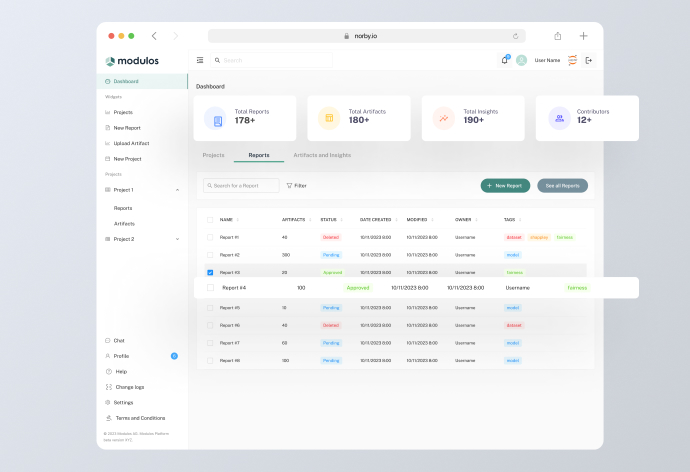Expand the Project 2 tree

click(x=177, y=239)
